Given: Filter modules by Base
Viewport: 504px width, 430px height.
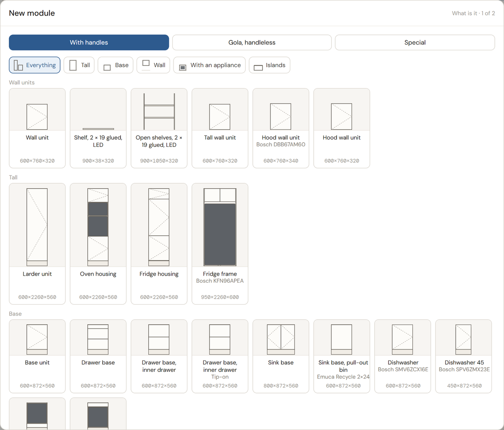Looking at the screenshot, I should [x=115, y=65].
